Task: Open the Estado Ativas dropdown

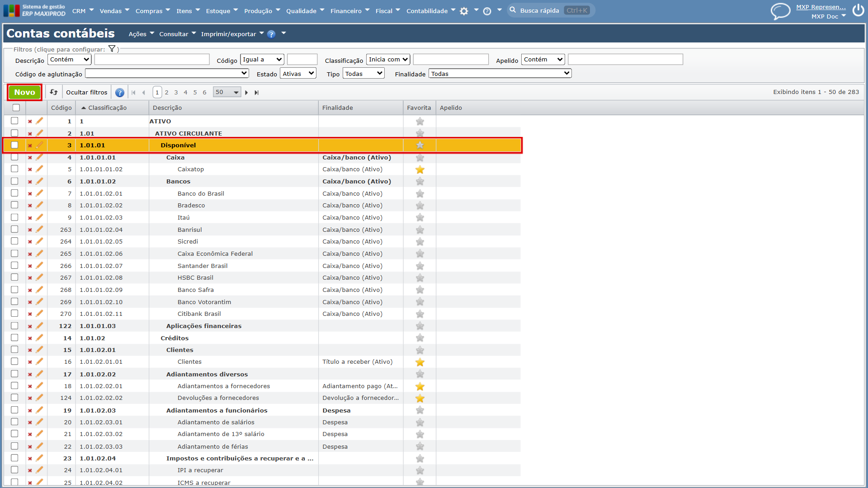Action: [x=298, y=74]
